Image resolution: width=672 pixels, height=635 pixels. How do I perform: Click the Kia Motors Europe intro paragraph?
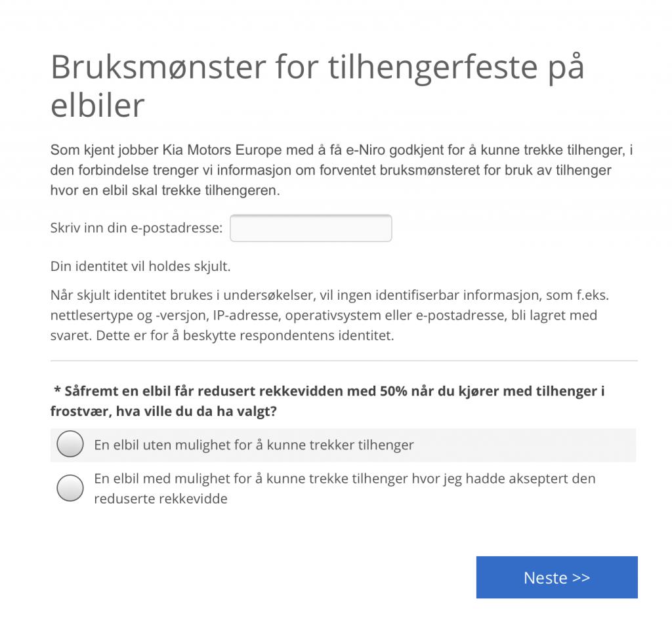pos(341,170)
